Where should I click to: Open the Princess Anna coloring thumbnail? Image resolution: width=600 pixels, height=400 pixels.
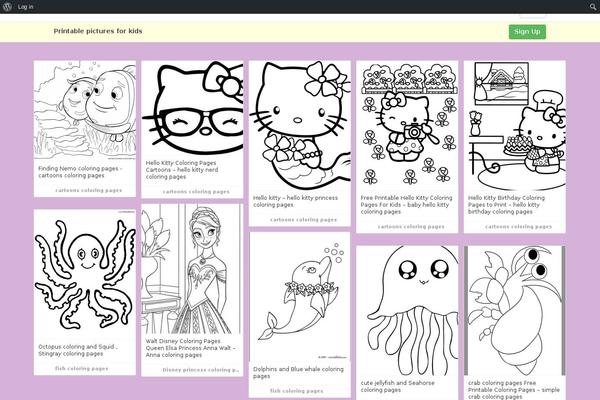tap(192, 269)
